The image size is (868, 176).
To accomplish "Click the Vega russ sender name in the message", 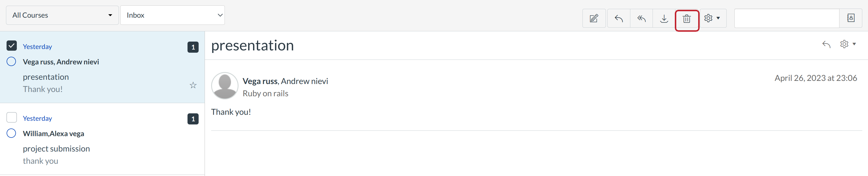I will [260, 81].
